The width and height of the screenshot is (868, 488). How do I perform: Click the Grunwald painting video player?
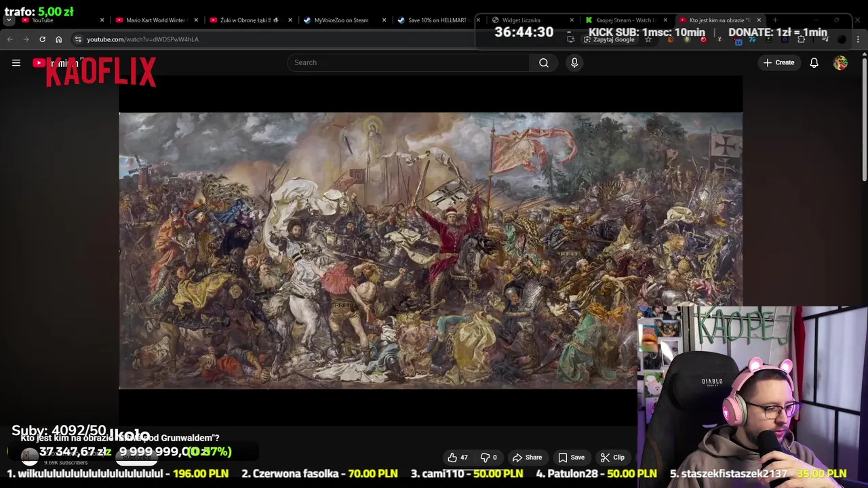[431, 251]
